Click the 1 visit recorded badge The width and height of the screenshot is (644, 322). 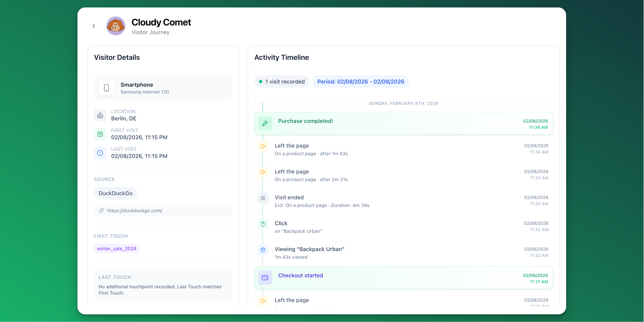pos(282,82)
